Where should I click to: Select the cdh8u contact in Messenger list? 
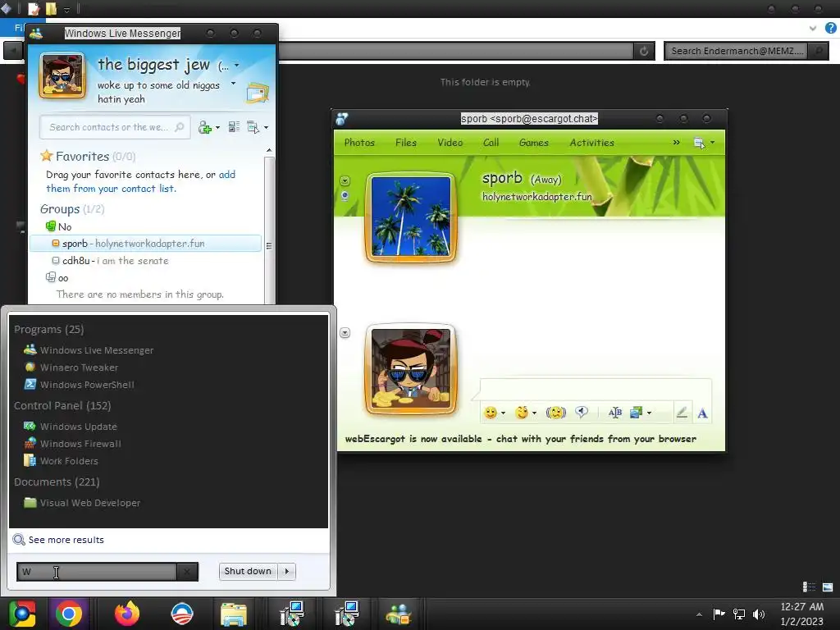pyautogui.click(x=146, y=261)
